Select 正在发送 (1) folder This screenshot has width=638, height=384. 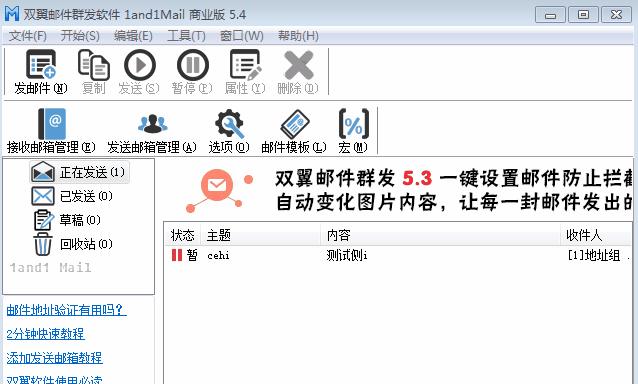(x=79, y=172)
